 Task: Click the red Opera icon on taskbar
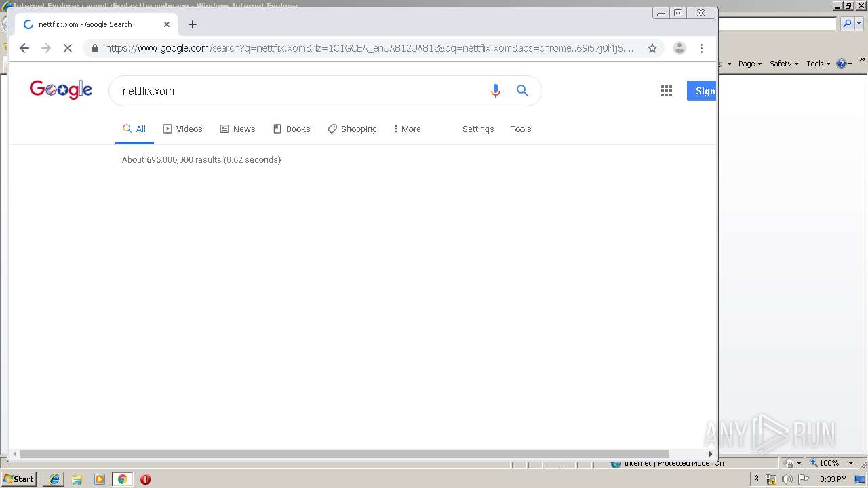[x=145, y=479]
